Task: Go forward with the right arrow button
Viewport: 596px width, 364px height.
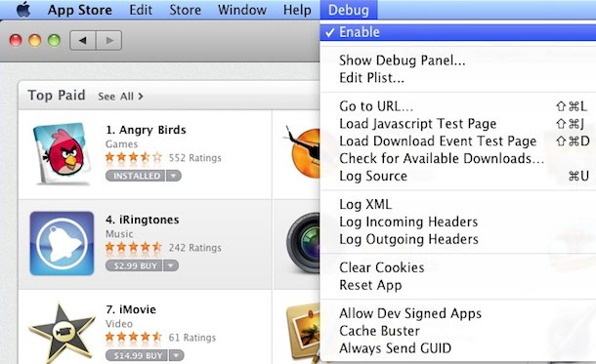Action: point(109,40)
